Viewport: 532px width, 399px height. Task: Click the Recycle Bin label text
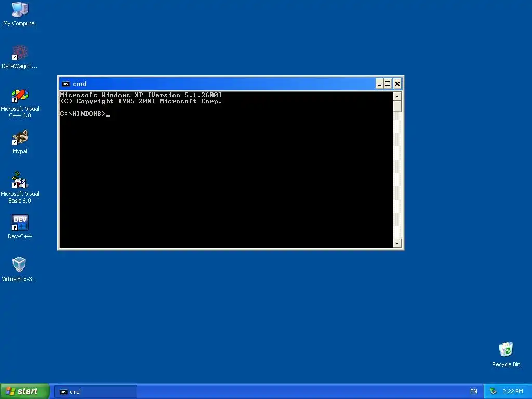pos(506,364)
